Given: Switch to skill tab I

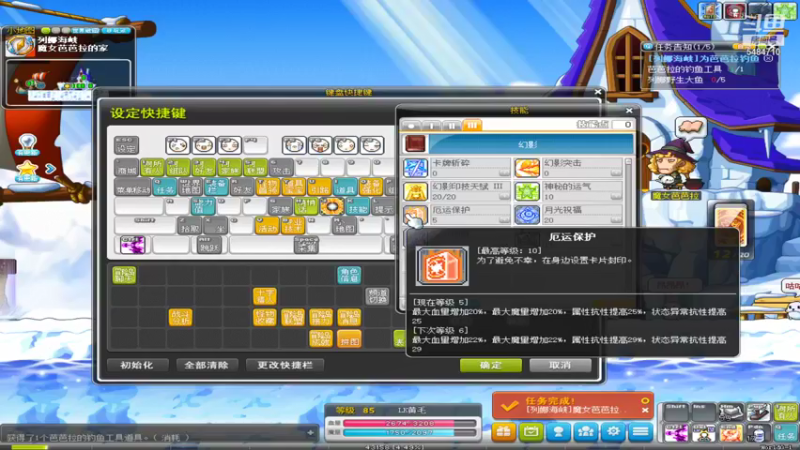Looking at the screenshot, I should pos(432,125).
